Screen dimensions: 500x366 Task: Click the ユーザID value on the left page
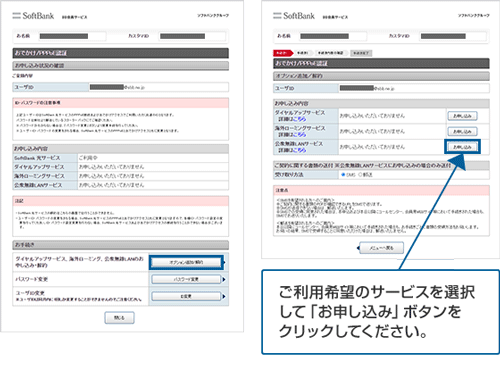(117, 87)
